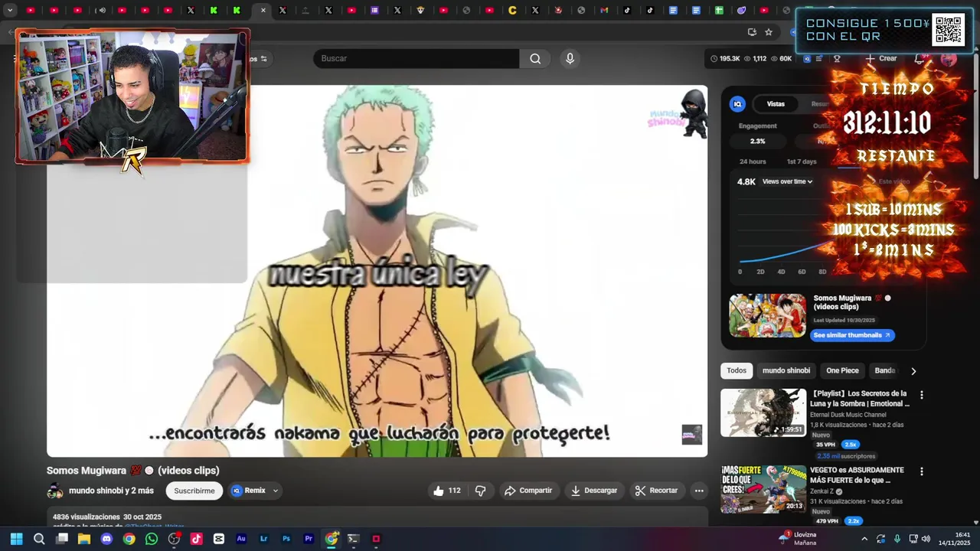Image resolution: width=980 pixels, height=551 pixels.
Task: Select the mundo shinobi filter chip
Action: (x=786, y=370)
